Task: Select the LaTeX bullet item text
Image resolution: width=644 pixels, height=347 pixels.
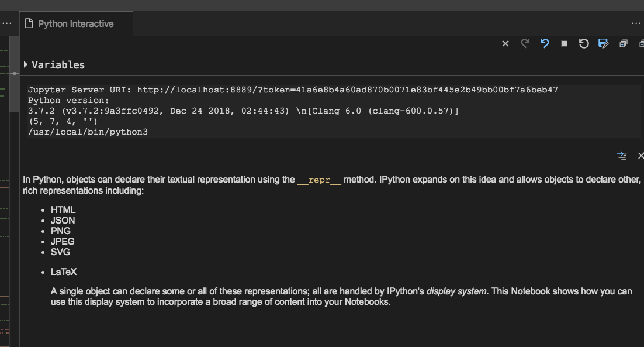Action: pyautogui.click(x=64, y=272)
